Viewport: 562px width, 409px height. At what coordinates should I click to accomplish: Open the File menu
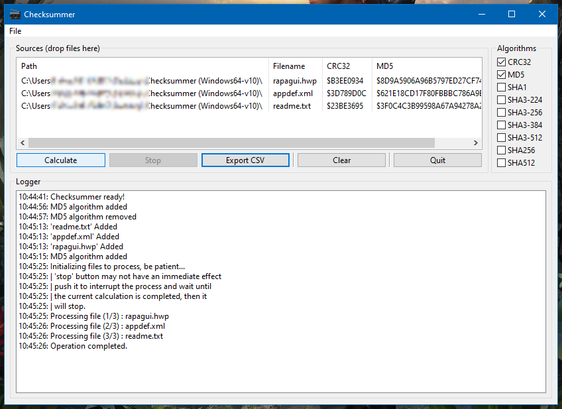[x=15, y=31]
